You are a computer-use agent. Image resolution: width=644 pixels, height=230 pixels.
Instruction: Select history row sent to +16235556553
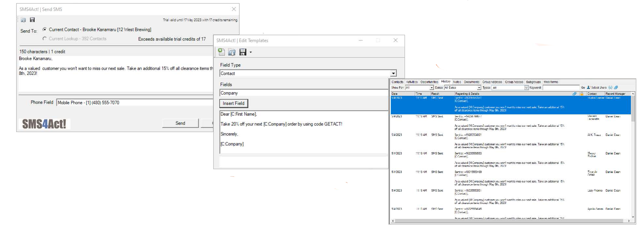coord(511,160)
